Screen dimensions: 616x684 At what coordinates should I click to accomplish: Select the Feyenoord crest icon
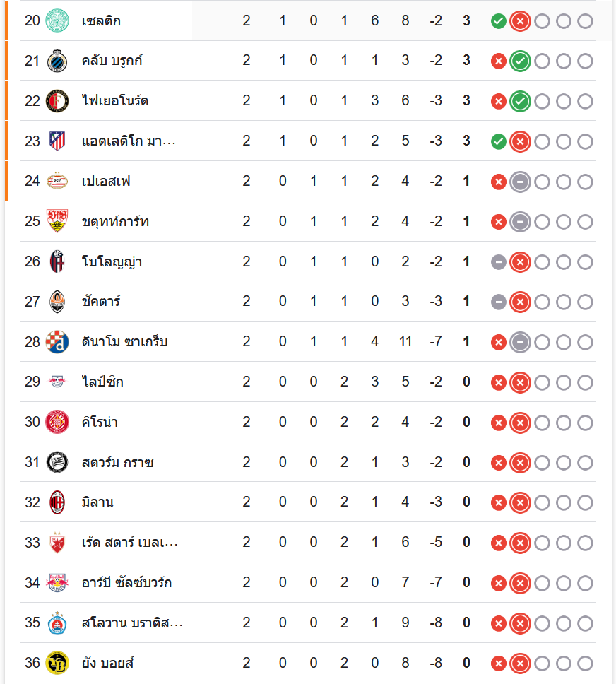[x=57, y=101]
